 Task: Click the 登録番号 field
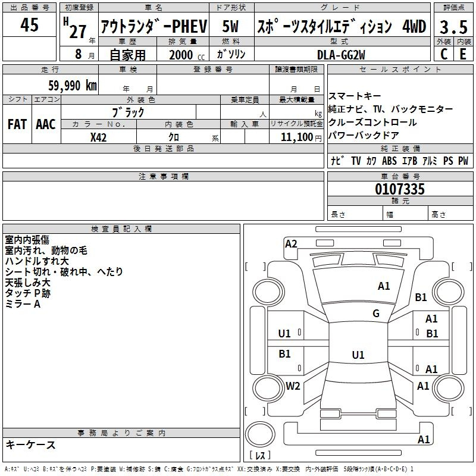point(213,84)
